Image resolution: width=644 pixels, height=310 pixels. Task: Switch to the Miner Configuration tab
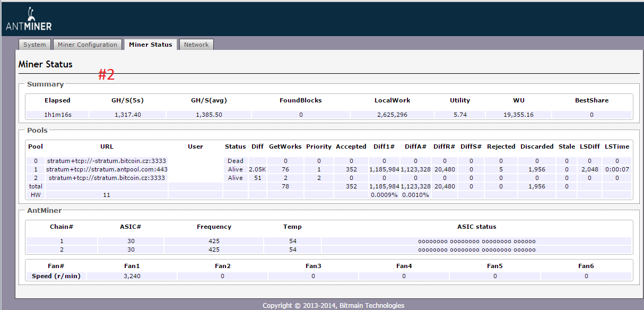88,45
